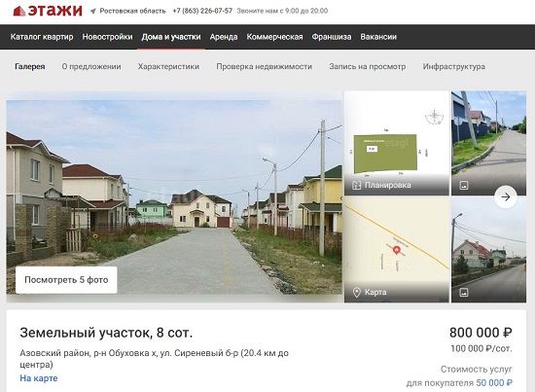This screenshot has height=392, width=535.
Task: Click the Планировка floor plan icon
Action: click(x=357, y=185)
